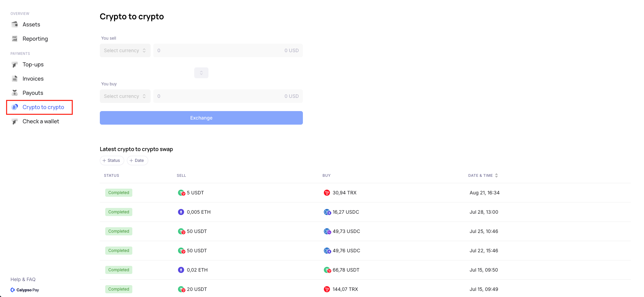
Task: Click the Payouts money bag icon
Action: pos(15,93)
